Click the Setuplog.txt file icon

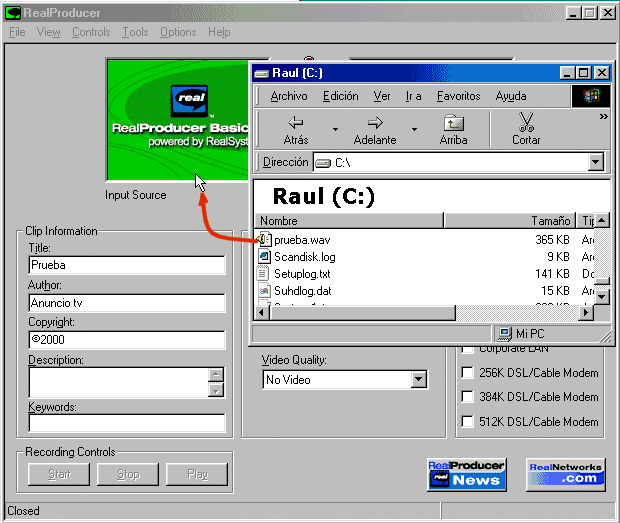pyautogui.click(x=265, y=273)
